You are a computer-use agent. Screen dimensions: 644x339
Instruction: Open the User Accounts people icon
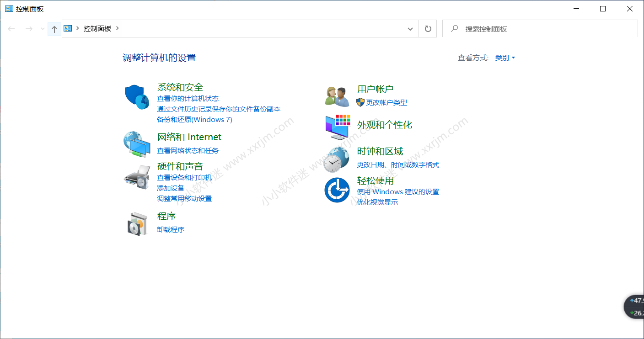click(x=337, y=96)
